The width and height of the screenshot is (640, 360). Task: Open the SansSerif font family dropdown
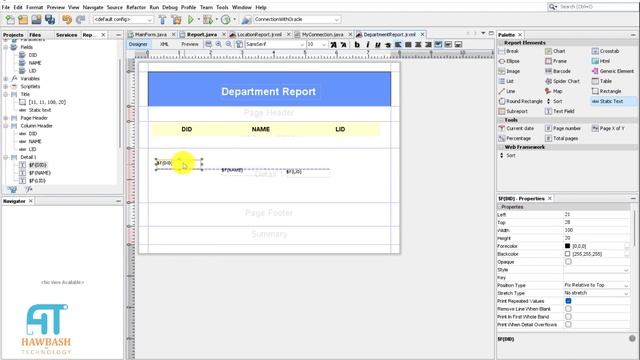coord(275,44)
